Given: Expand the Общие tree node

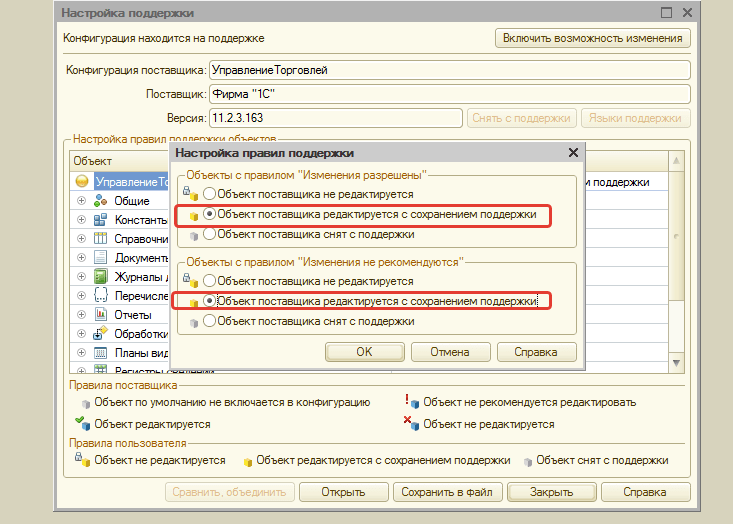Looking at the screenshot, I should pyautogui.click(x=81, y=201).
